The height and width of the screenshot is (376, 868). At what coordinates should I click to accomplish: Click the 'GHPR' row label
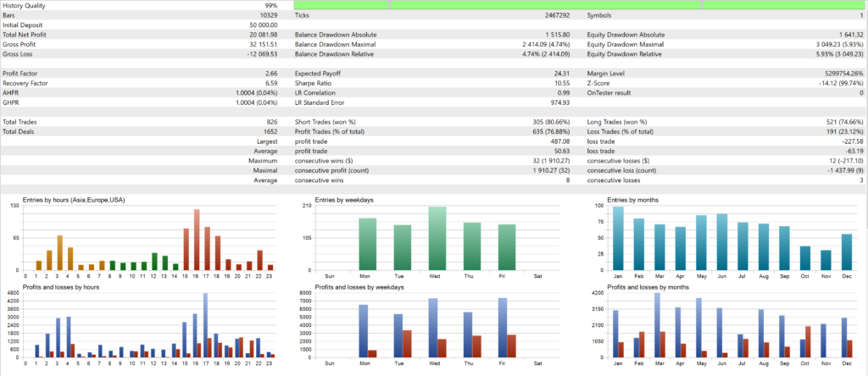point(10,102)
